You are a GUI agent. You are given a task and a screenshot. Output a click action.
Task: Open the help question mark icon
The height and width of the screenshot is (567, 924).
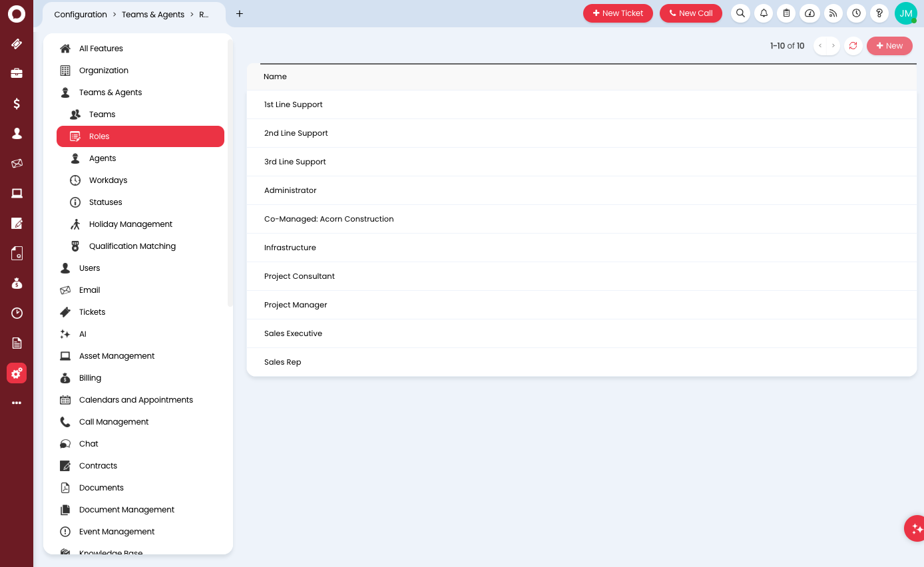coord(879,13)
